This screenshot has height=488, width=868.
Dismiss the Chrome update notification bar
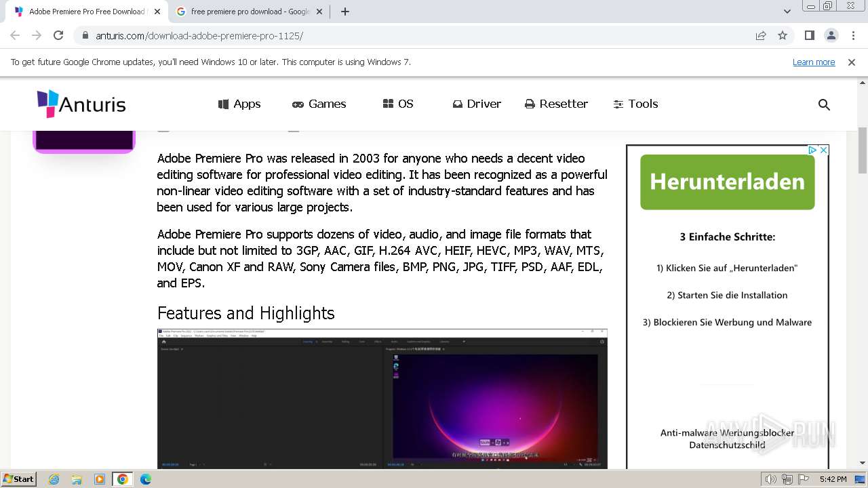pyautogui.click(x=852, y=62)
